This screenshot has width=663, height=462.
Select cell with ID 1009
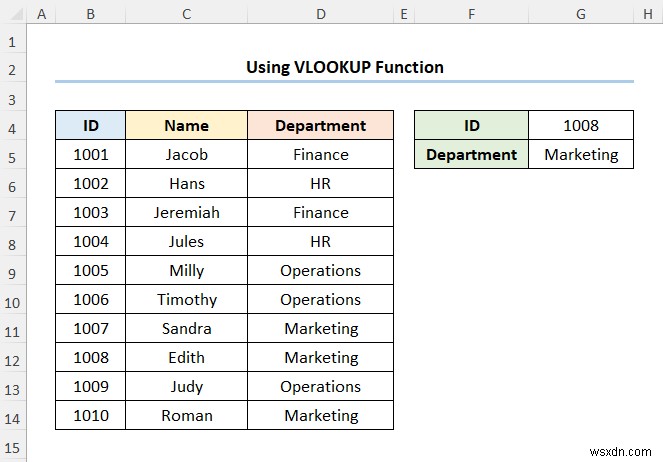tap(90, 386)
